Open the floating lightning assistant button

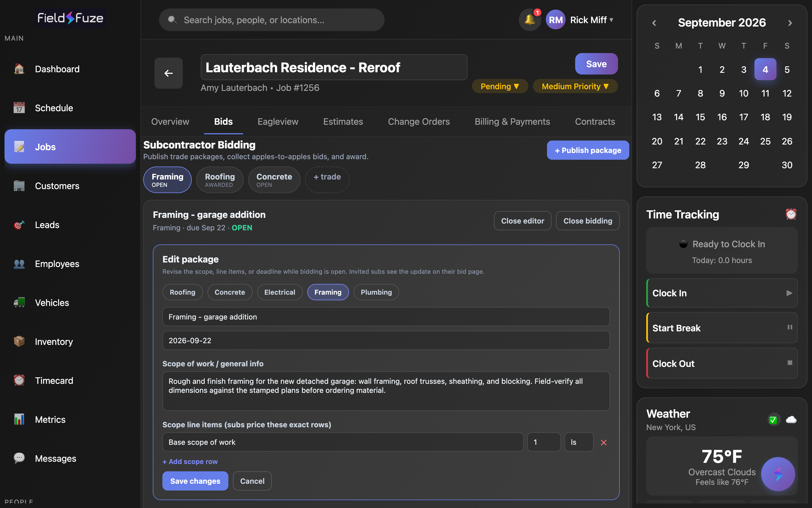click(x=778, y=474)
